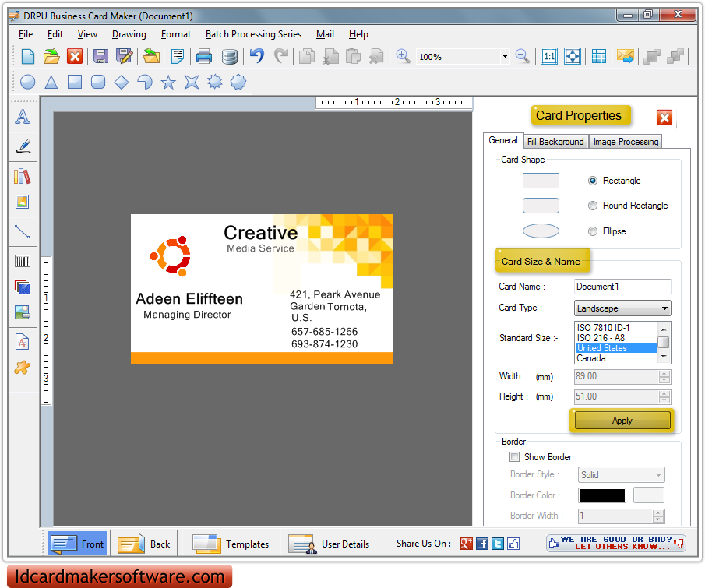This screenshot has height=588, width=705.
Task: Share on Facebook icon
Action: coord(482,544)
